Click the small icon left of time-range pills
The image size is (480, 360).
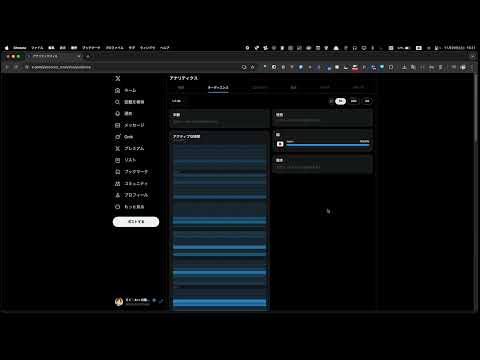click(331, 101)
